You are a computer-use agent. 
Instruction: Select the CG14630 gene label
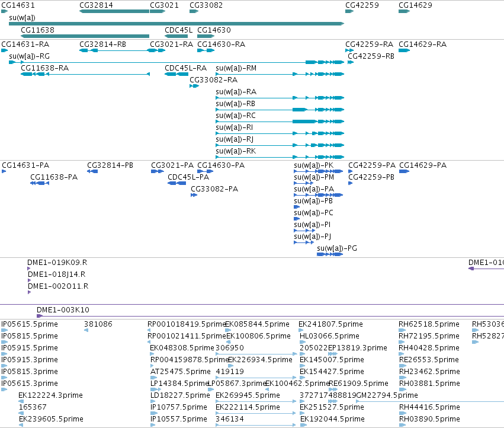coord(214,30)
